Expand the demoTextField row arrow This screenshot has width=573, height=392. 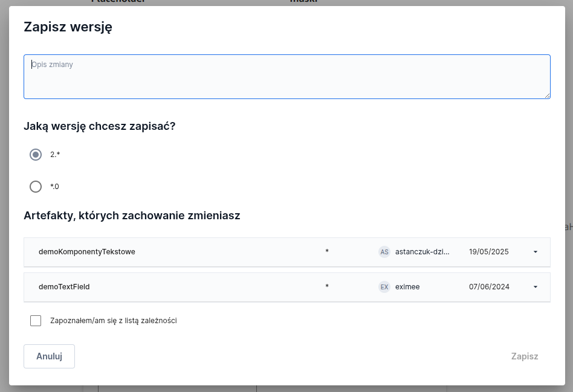tap(536, 287)
